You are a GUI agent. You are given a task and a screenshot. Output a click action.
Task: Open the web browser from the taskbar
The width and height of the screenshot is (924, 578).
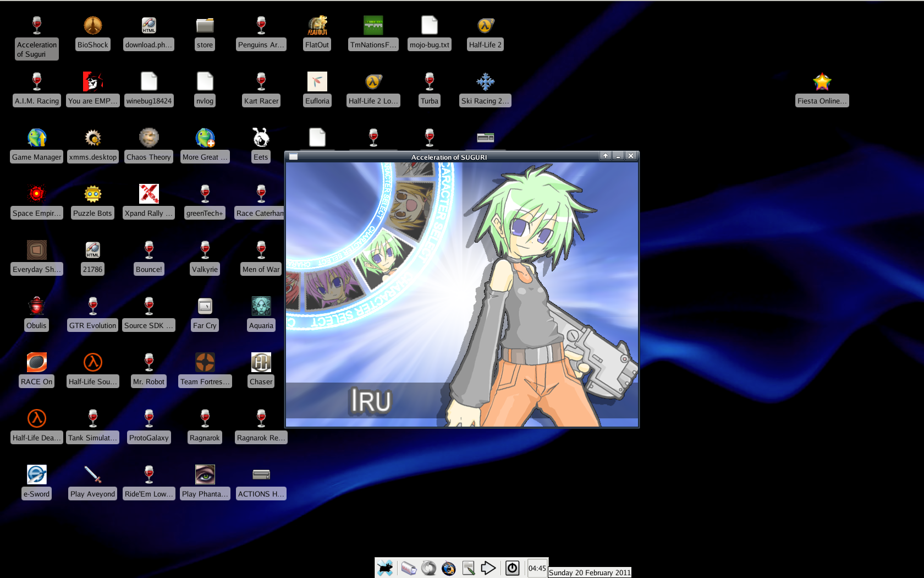point(448,568)
